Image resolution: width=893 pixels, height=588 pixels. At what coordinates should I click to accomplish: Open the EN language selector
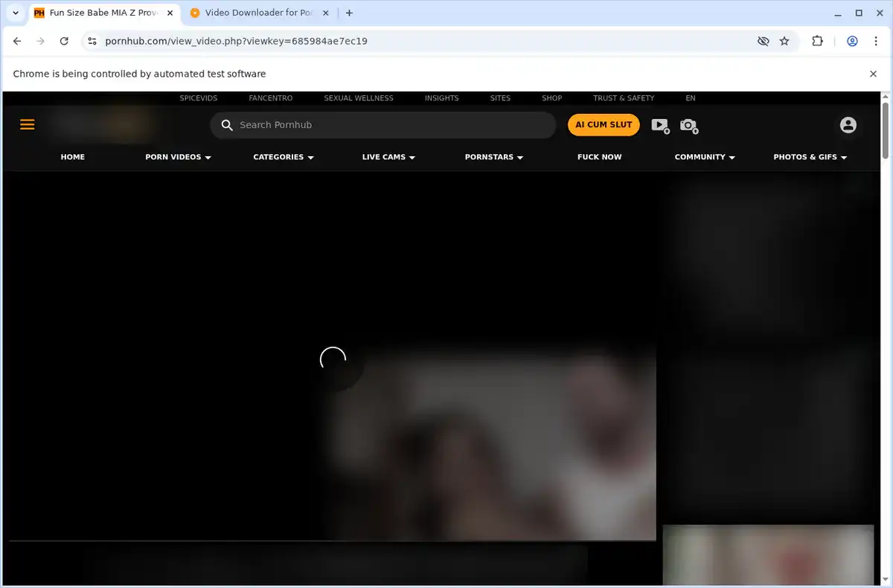691,98
